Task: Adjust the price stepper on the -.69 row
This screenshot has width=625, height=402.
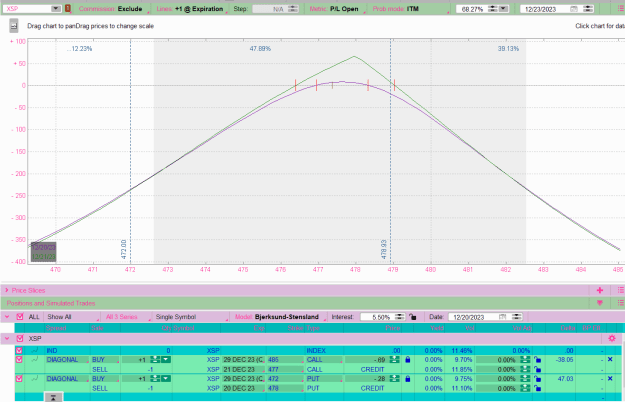Action: (394, 359)
